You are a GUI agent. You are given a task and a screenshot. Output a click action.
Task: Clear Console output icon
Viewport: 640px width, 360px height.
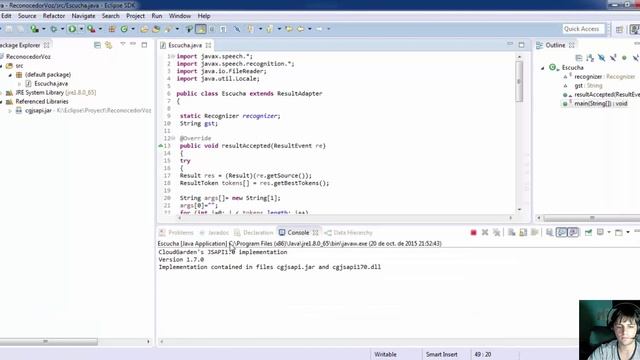511,233
